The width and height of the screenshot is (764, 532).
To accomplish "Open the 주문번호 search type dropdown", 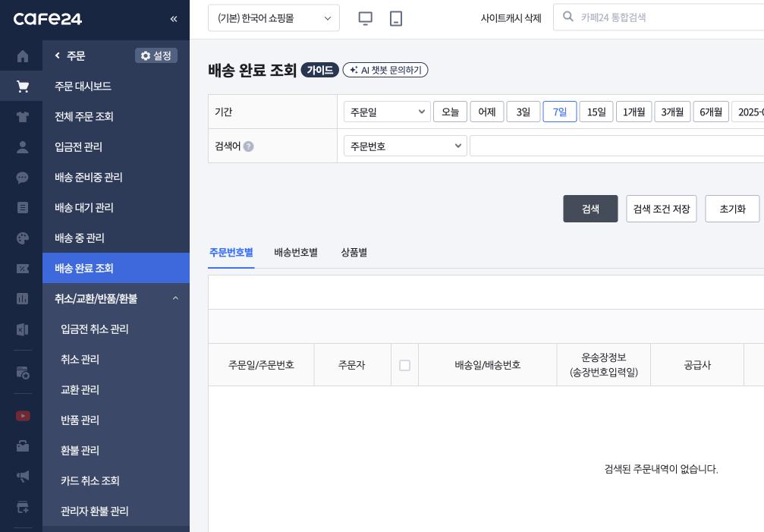I will click(x=405, y=146).
